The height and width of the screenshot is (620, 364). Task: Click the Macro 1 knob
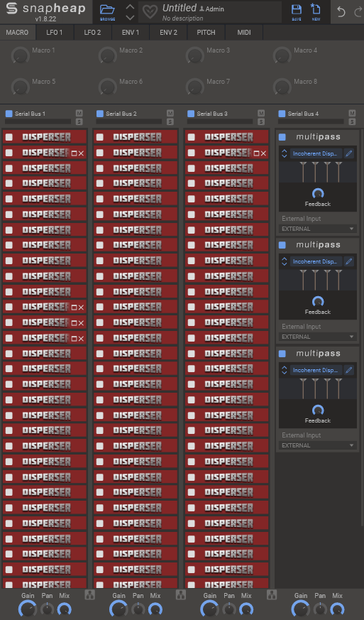pos(20,55)
